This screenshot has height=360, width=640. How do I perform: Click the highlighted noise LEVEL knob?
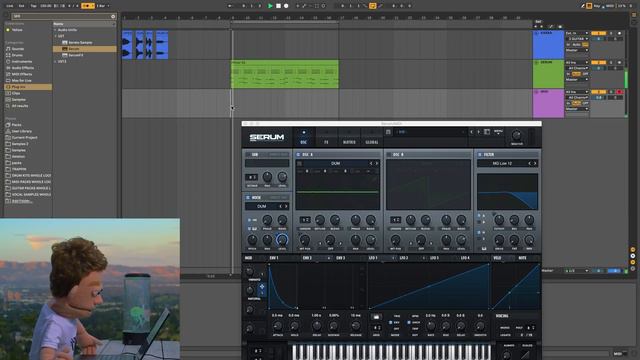click(282, 240)
